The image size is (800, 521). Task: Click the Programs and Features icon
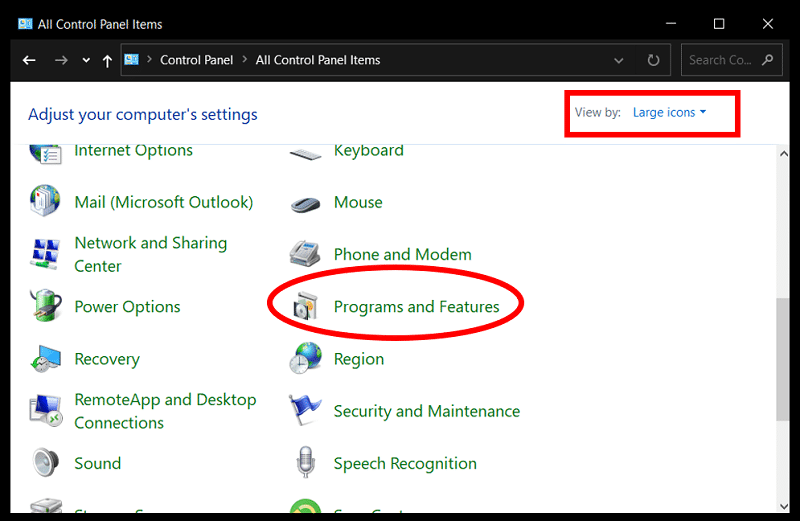pos(305,307)
